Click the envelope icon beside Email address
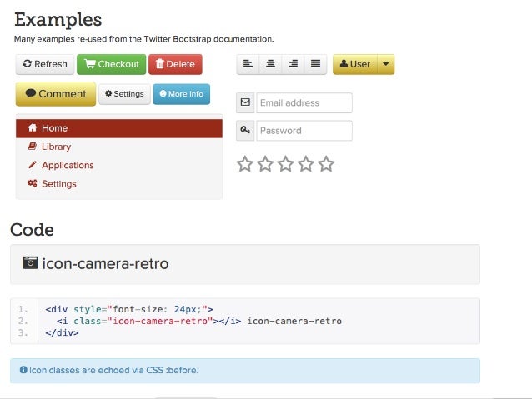 click(x=245, y=102)
